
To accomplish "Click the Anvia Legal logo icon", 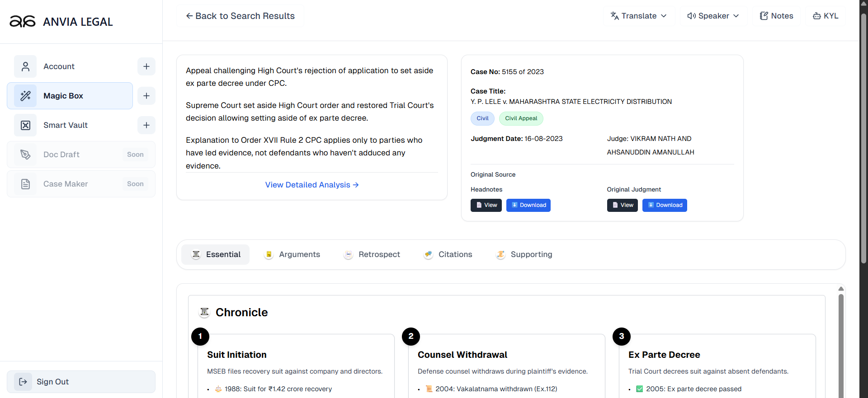I will point(23,22).
